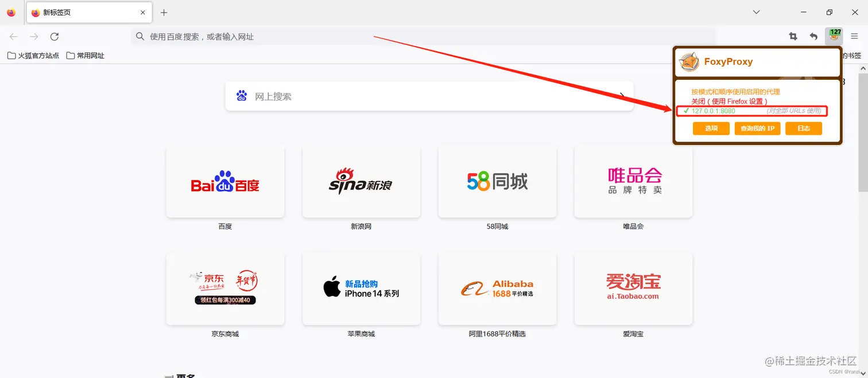868x378 pixels.
Task: Open the iPhone 14 Apple store tile
Action: [361, 289]
